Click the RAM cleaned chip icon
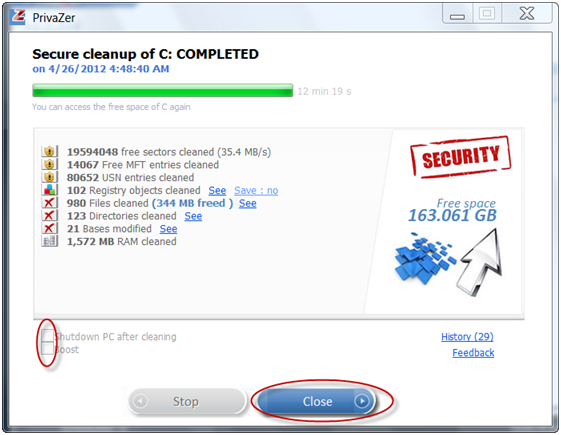Viewport: 561px width, 435px height. [x=49, y=241]
